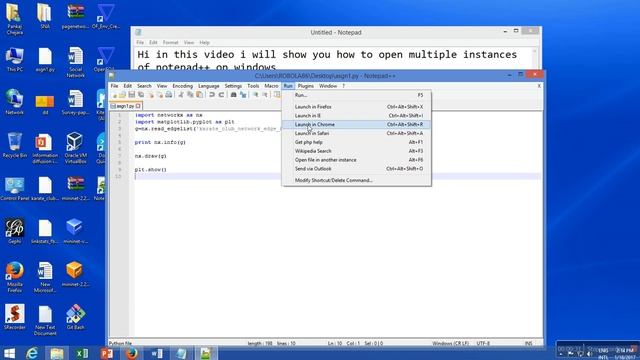This screenshot has width=640, height=360.
Task: Open the Search menu in Notepad++
Action: [144, 86]
